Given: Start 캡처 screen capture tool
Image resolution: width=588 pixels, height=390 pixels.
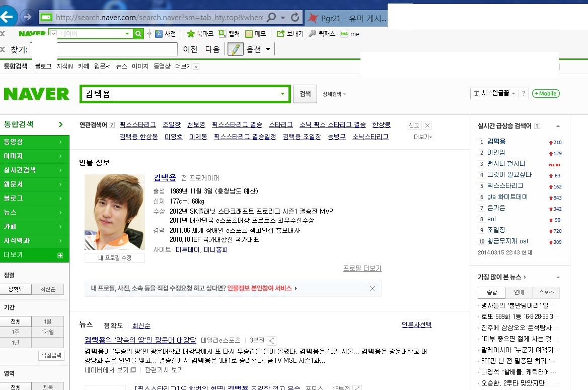Looking at the screenshot, I should 229,34.
